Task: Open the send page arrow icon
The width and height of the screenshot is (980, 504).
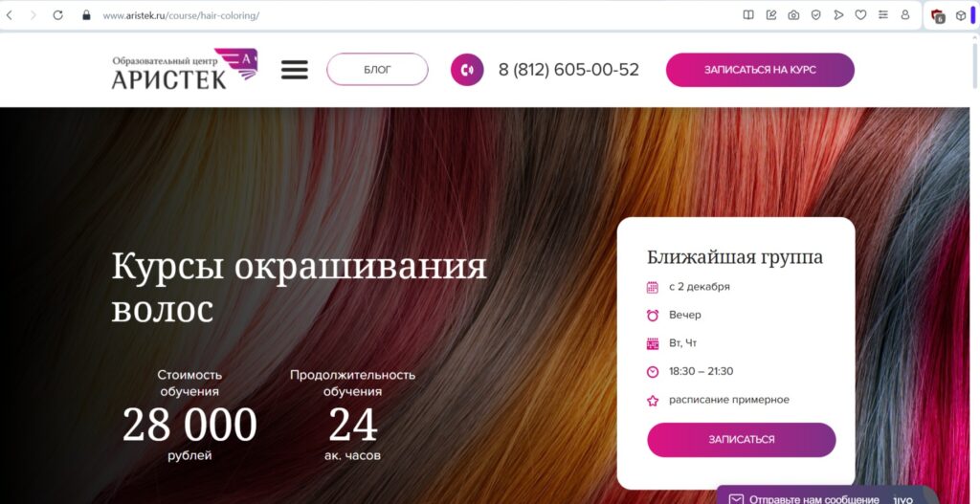Action: pyautogui.click(x=838, y=15)
